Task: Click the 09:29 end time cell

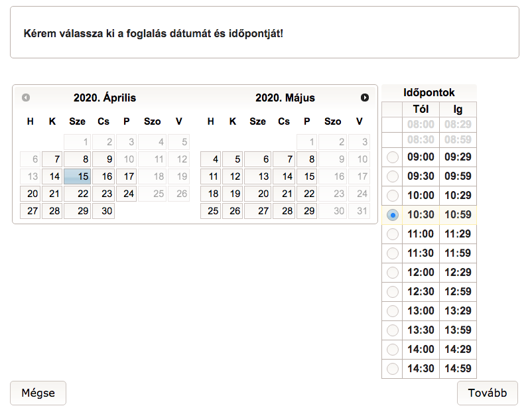Action: click(458, 157)
